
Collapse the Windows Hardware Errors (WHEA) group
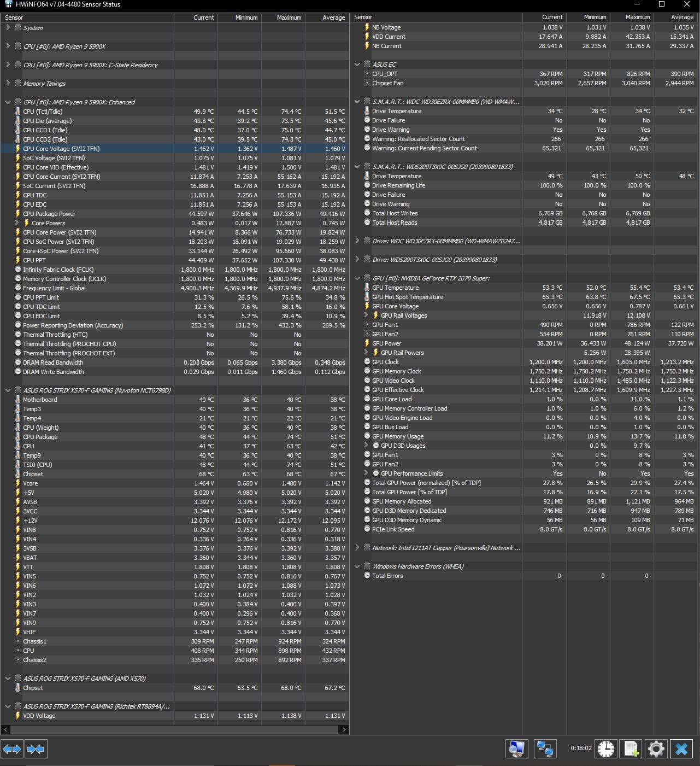(357, 566)
